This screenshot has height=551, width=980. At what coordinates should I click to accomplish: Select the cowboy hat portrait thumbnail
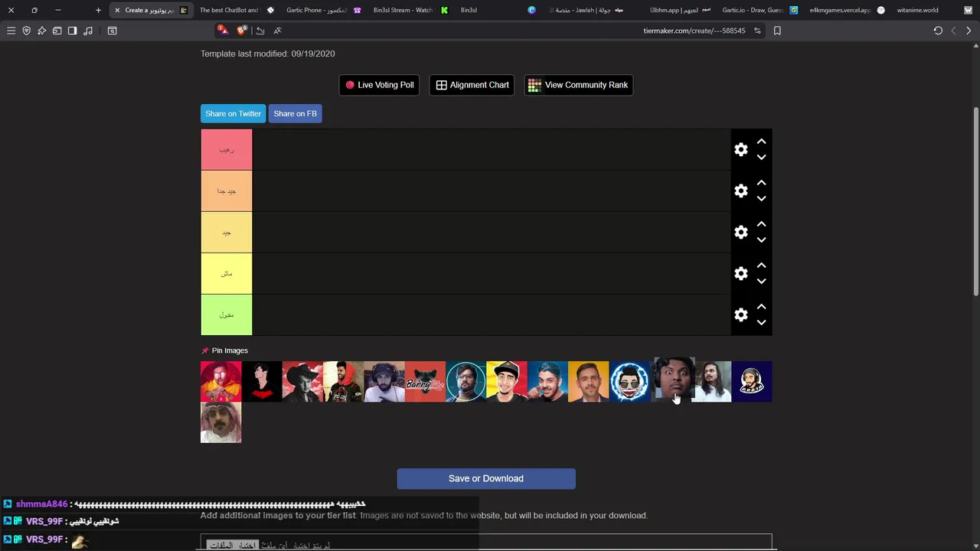302,381
